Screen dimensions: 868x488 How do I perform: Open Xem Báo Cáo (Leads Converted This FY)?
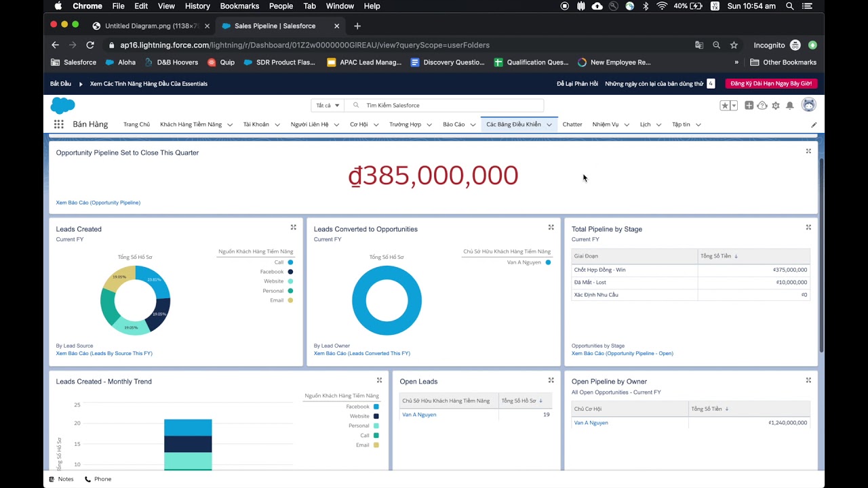[x=362, y=353]
